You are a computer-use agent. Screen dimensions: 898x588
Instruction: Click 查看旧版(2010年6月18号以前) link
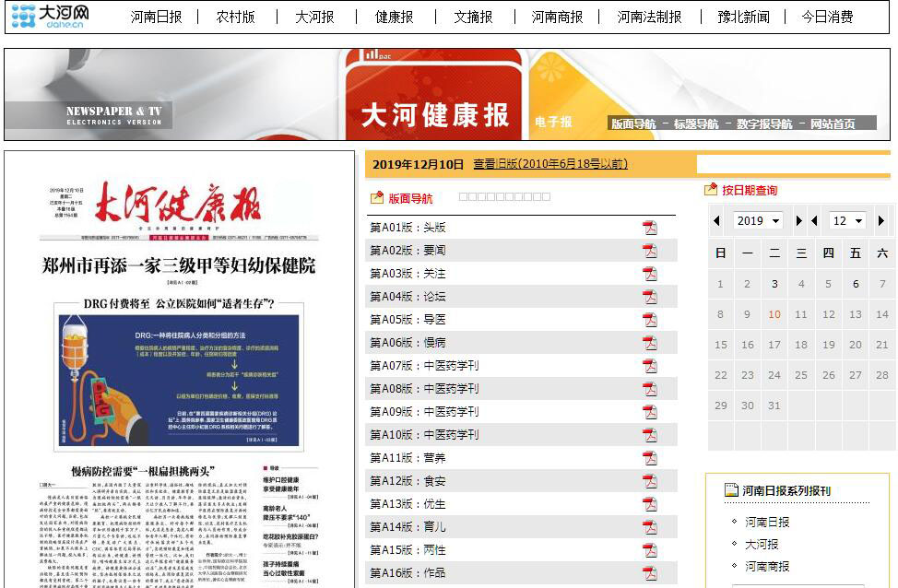(550, 164)
